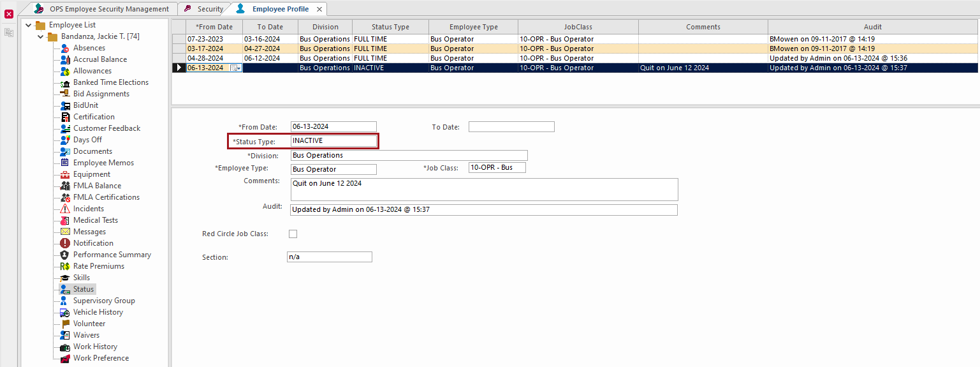
Task: Open the From Date dropdown in selected row
Action: [235, 68]
